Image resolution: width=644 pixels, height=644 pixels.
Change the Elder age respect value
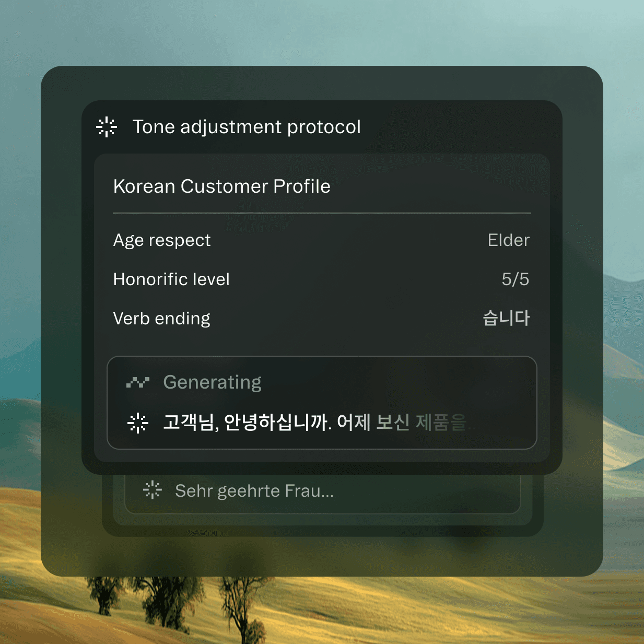click(509, 240)
